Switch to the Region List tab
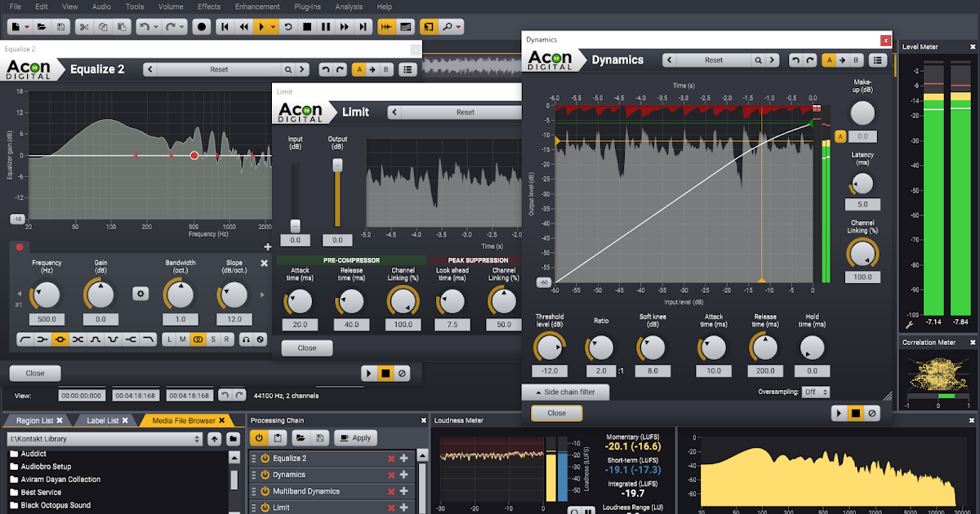This screenshot has width=980, height=514. coord(34,420)
